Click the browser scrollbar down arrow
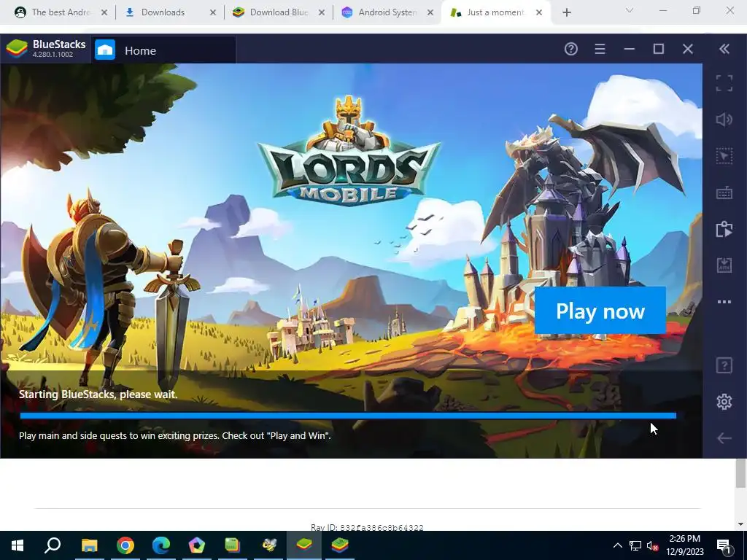This screenshot has width=747, height=560. (x=740, y=524)
